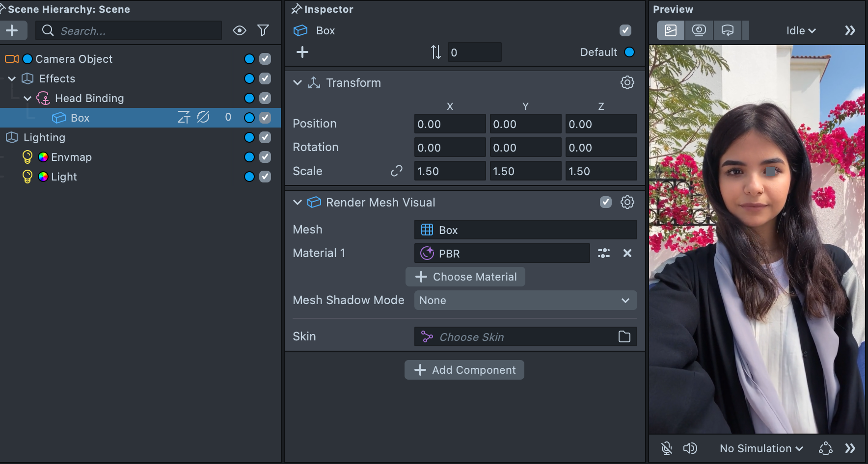Viewport: 868px width, 464px height.
Task: Disable the Render Mesh Visual checkbox
Action: [605, 202]
